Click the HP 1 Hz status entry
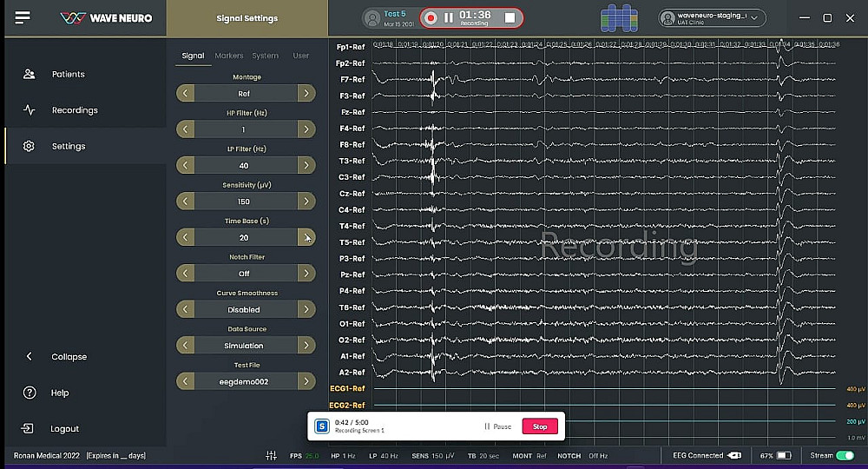The width and height of the screenshot is (868, 469). pyautogui.click(x=343, y=456)
